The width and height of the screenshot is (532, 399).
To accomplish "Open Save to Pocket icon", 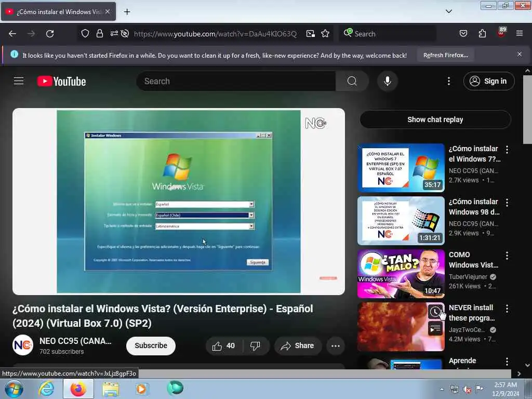I will 463,33.
